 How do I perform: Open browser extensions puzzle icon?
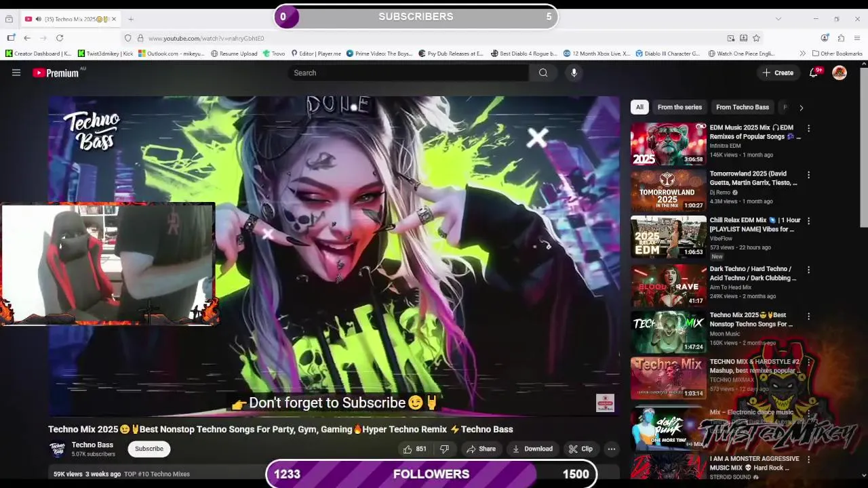pyautogui.click(x=841, y=38)
